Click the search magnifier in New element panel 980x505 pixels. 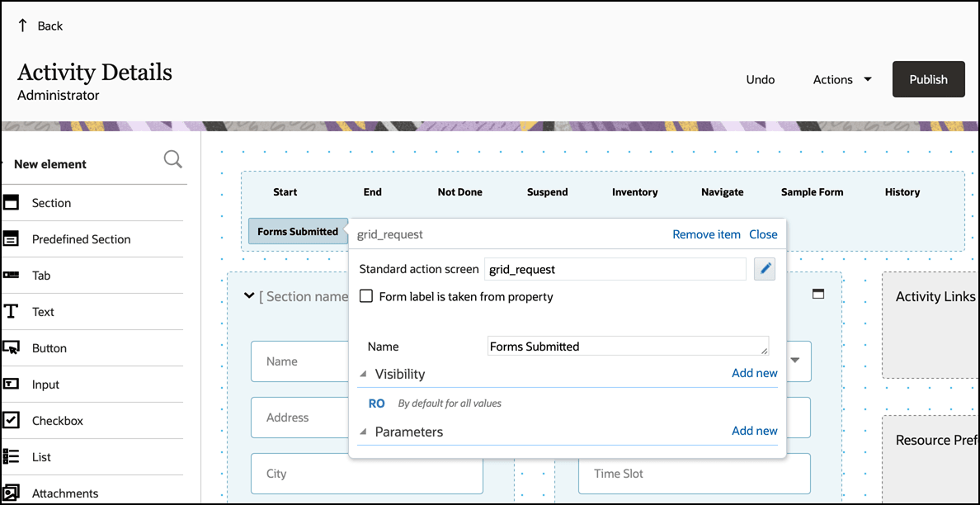(x=173, y=159)
